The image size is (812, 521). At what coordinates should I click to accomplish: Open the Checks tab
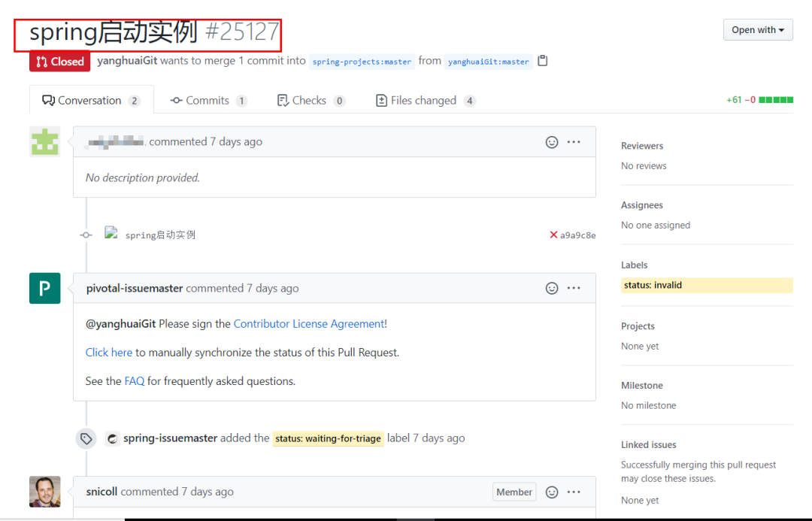click(x=311, y=101)
